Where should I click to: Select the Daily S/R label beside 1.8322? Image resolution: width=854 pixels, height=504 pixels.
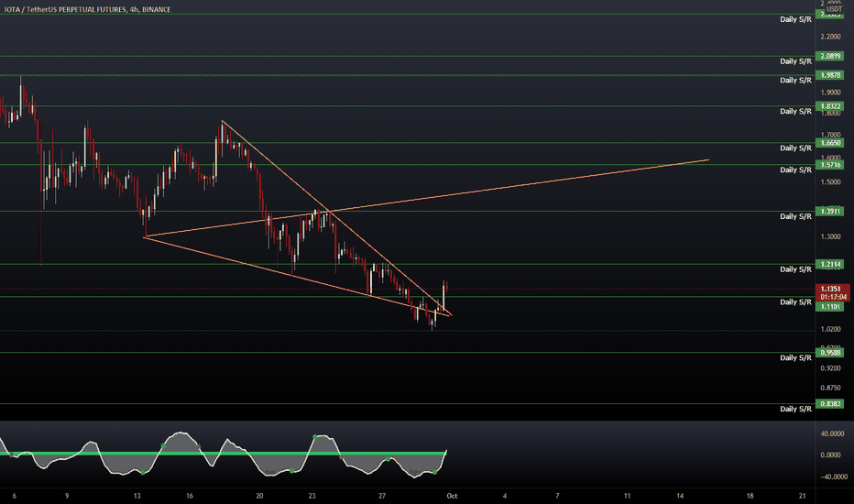[x=795, y=111]
